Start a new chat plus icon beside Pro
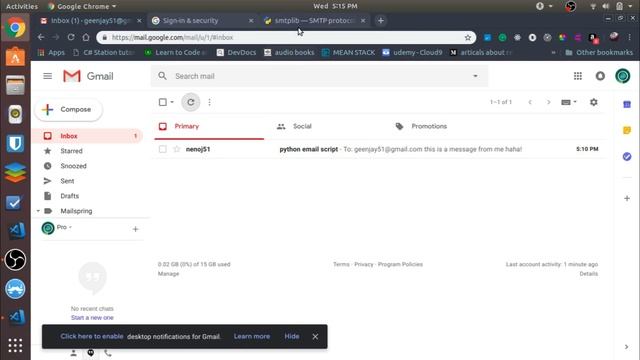Image resolution: width=640 pixels, height=360 pixels. [136, 229]
